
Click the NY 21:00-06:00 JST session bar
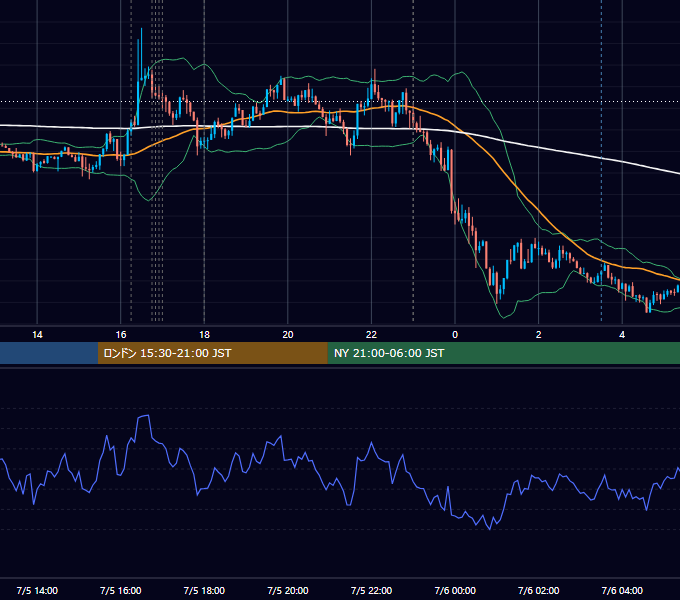[x=503, y=353]
